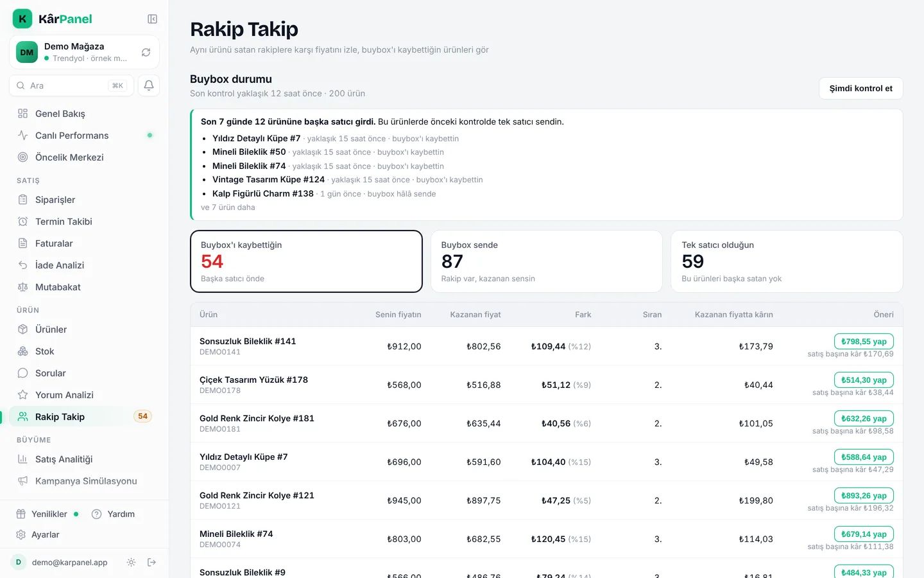The image size is (924, 578).
Task: Click the Faturalar icon
Action: click(x=23, y=243)
